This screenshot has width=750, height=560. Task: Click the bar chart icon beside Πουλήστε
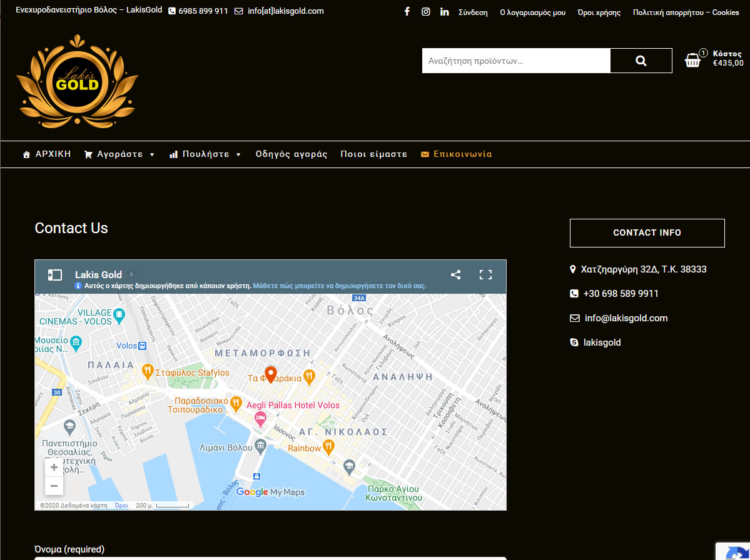coord(173,154)
